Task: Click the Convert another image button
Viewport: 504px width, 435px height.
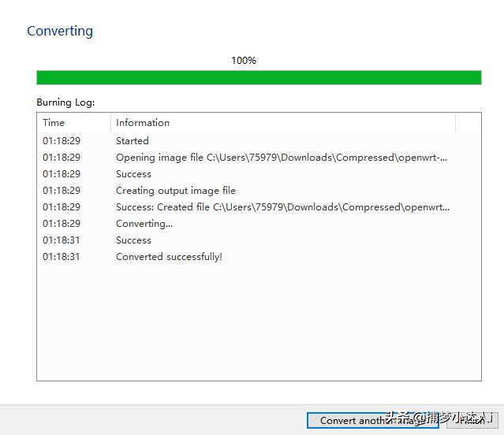Action: pos(373,420)
